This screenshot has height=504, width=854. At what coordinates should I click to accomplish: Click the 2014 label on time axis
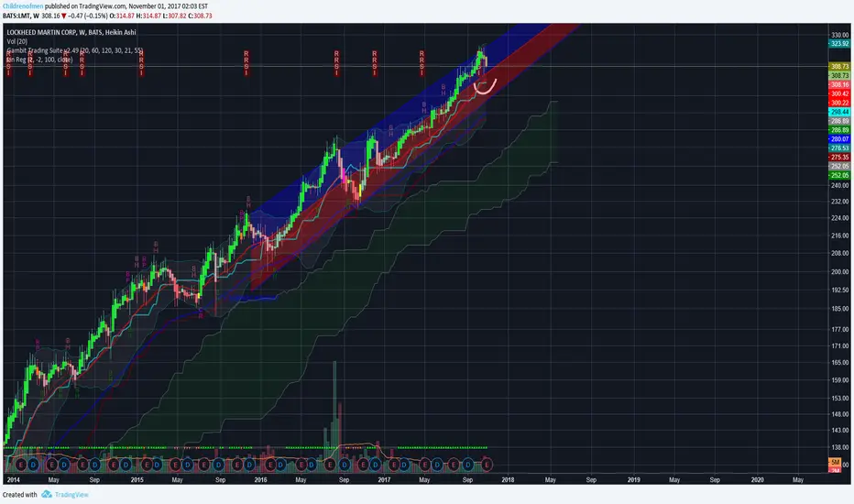tap(13, 479)
